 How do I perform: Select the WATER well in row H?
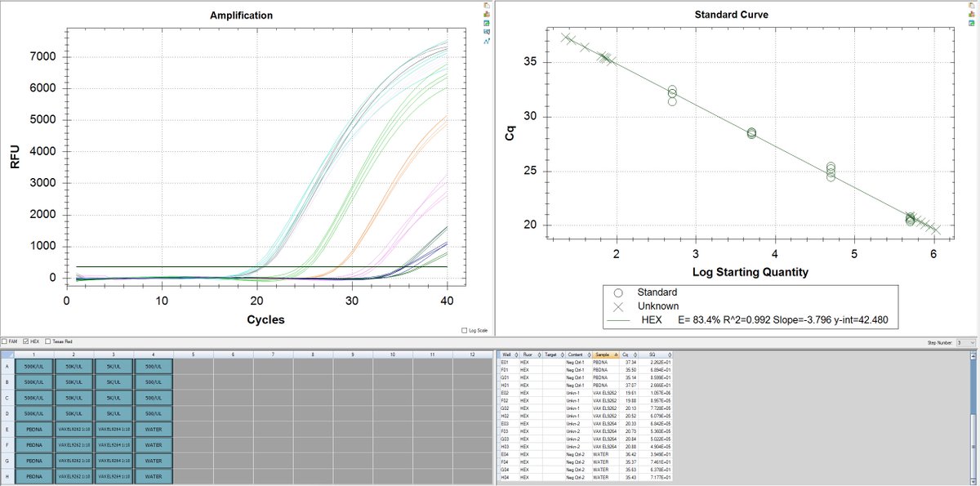(154, 475)
